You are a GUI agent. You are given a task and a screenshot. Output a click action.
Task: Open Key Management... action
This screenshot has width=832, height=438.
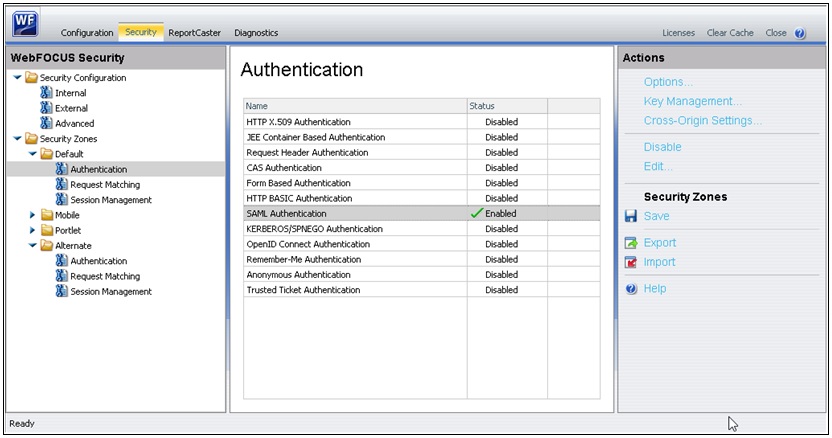click(692, 101)
